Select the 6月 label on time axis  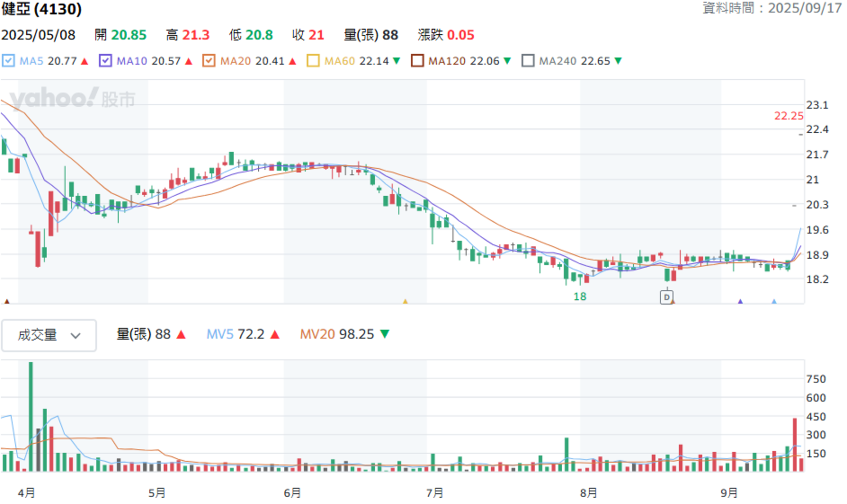292,493
